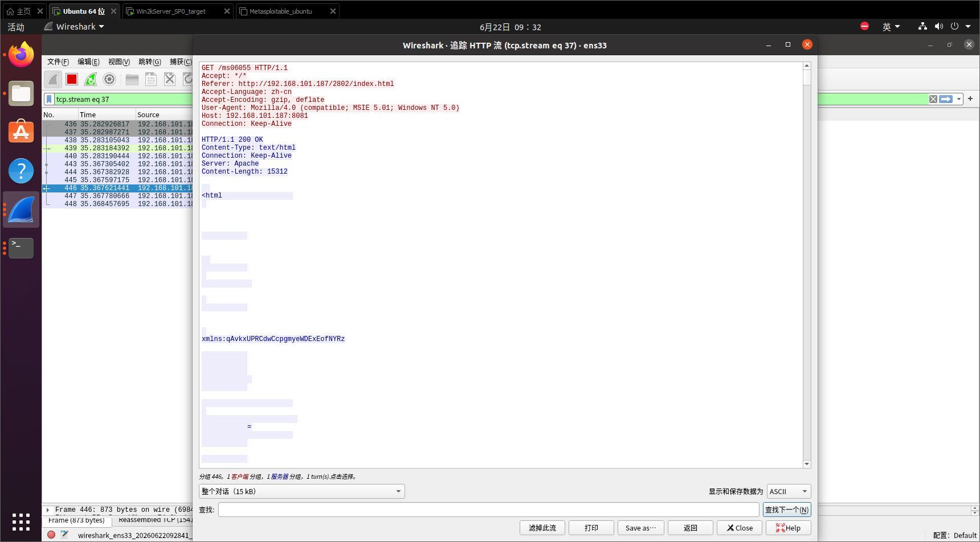Launch Firefox from the Ubuntu dock
Screen dimensions: 980x542
(21, 55)
